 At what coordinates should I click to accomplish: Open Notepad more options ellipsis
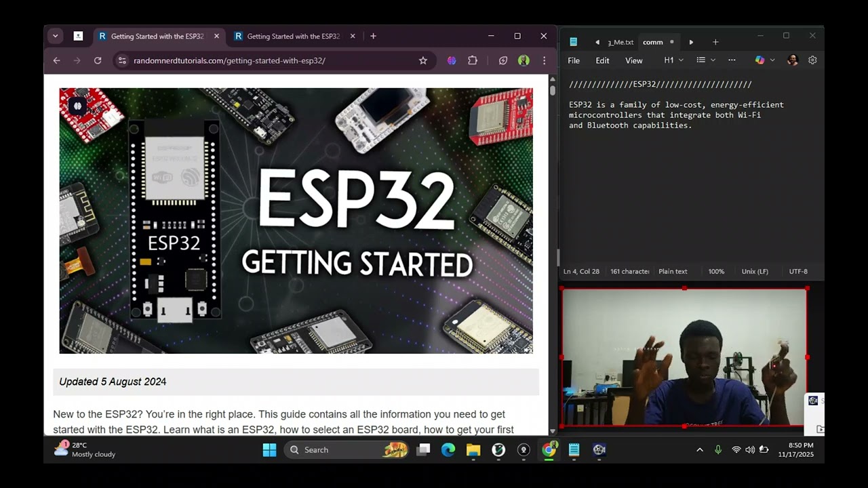[732, 60]
